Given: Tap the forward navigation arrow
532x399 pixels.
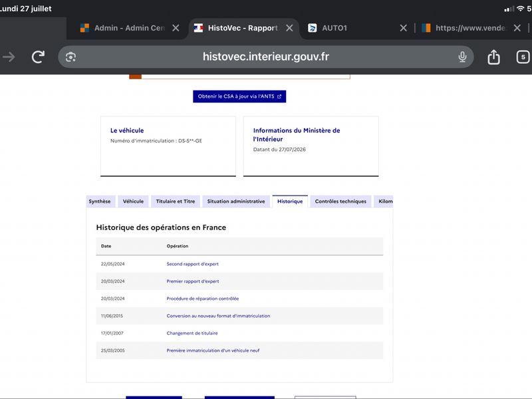Looking at the screenshot, I should (x=9, y=57).
